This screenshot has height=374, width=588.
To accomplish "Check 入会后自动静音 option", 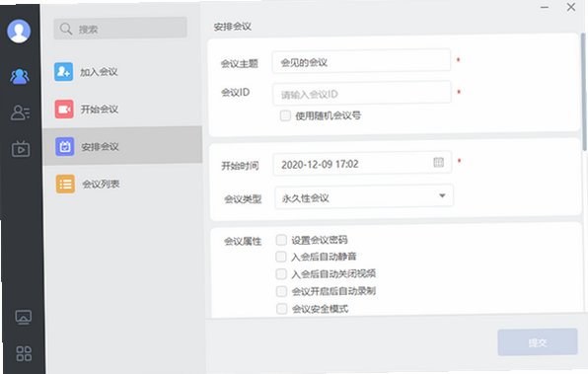I will click(281, 257).
